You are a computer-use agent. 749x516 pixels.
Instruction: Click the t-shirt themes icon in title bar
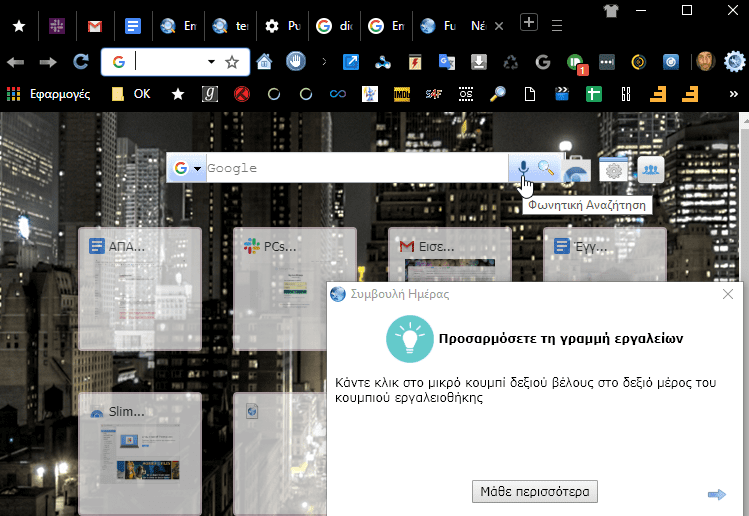tap(611, 11)
